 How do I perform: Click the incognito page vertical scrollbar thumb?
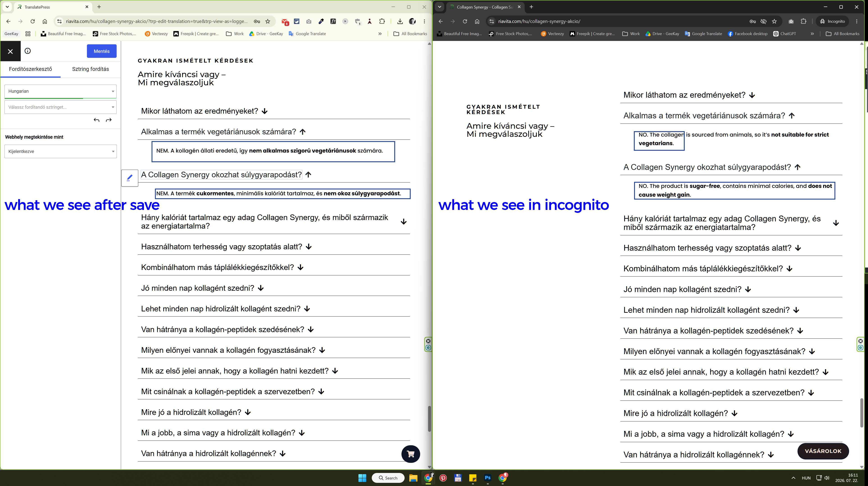(862, 413)
